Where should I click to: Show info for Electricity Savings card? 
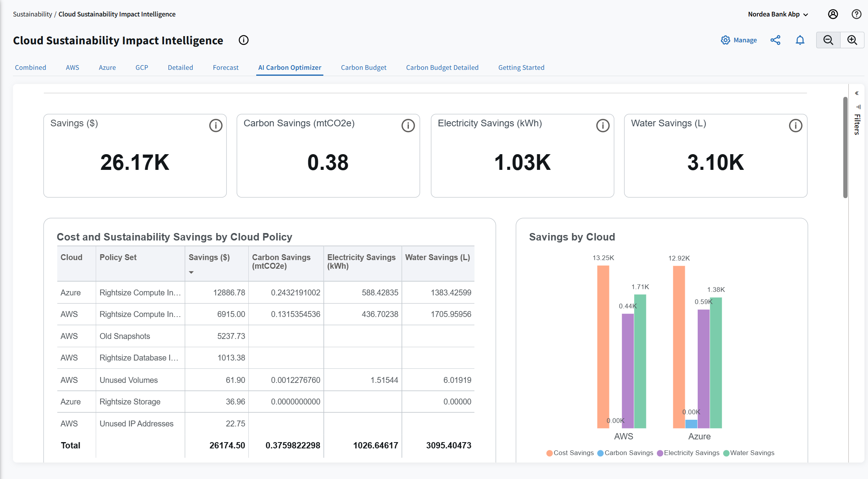pyautogui.click(x=603, y=126)
